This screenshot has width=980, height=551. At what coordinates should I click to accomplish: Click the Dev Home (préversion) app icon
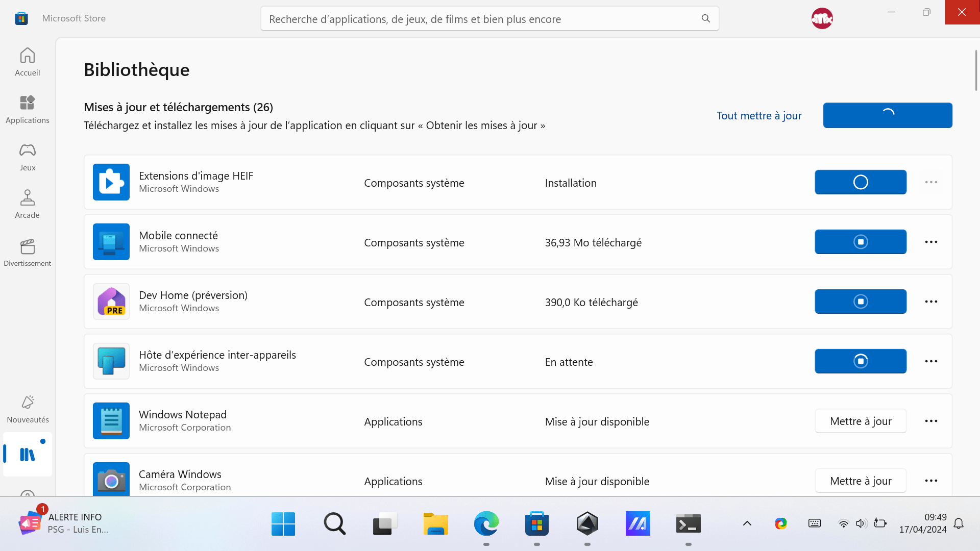111,302
